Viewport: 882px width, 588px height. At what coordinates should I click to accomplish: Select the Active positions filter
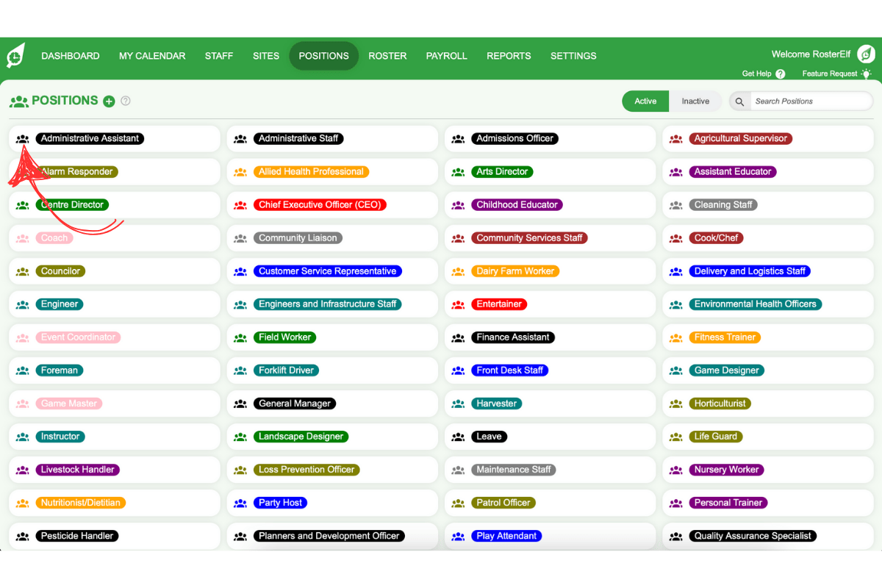click(645, 101)
